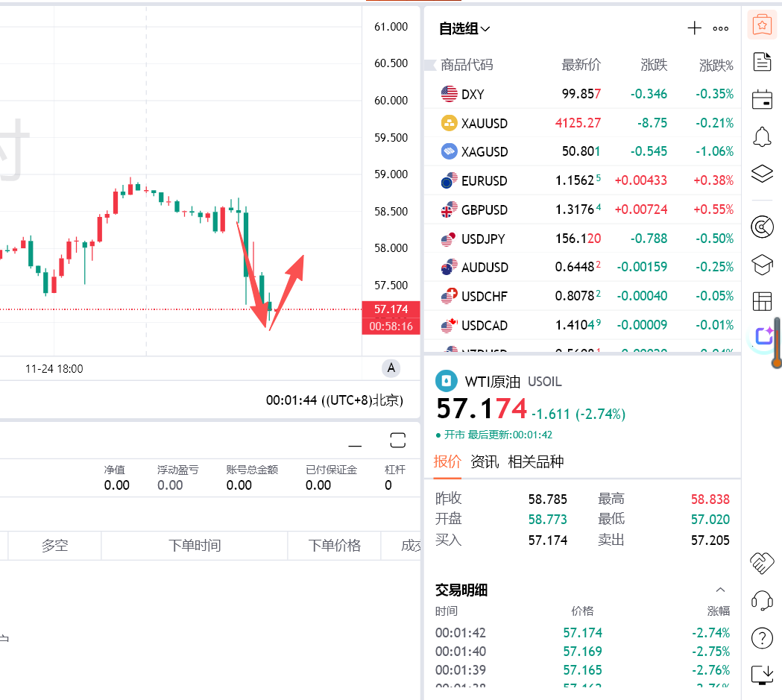The image size is (782, 700).
Task: Collapse the left flag beside 商品代码
Action: (x=430, y=65)
